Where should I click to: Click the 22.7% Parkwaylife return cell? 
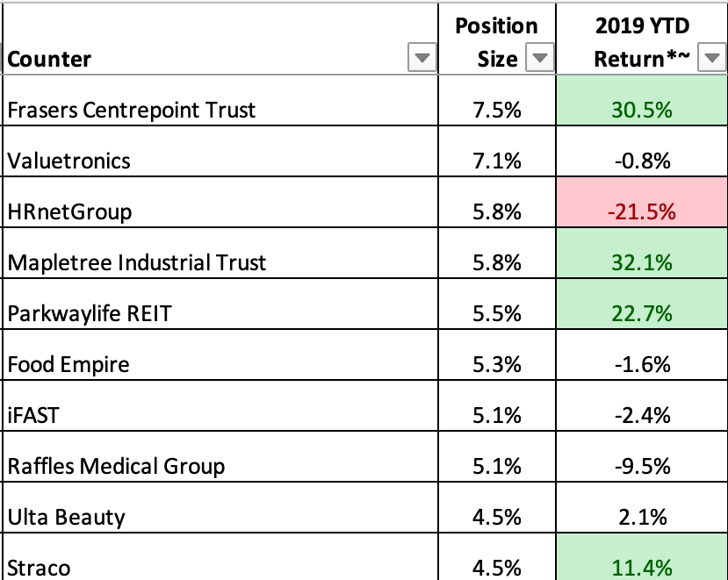pyautogui.click(x=642, y=312)
